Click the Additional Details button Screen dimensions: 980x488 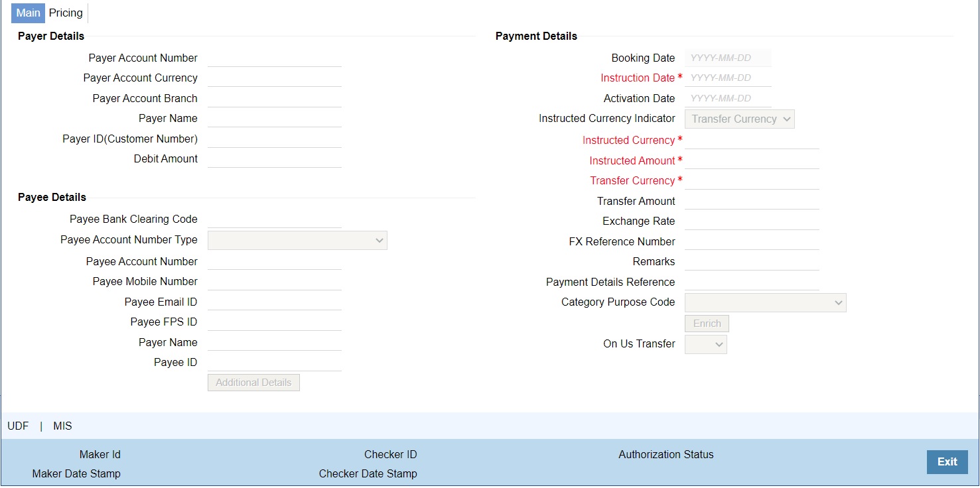253,383
